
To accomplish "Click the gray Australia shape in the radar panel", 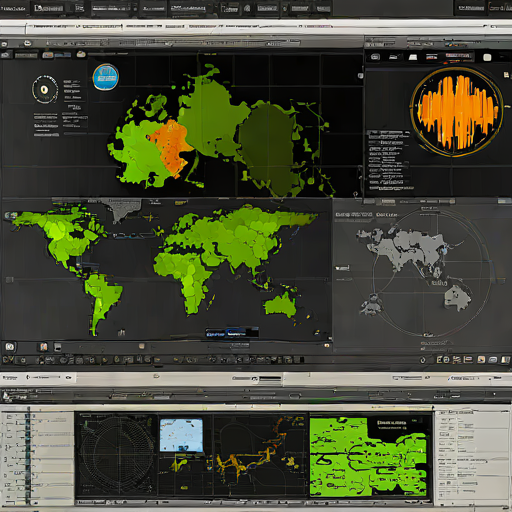I will 457,298.
